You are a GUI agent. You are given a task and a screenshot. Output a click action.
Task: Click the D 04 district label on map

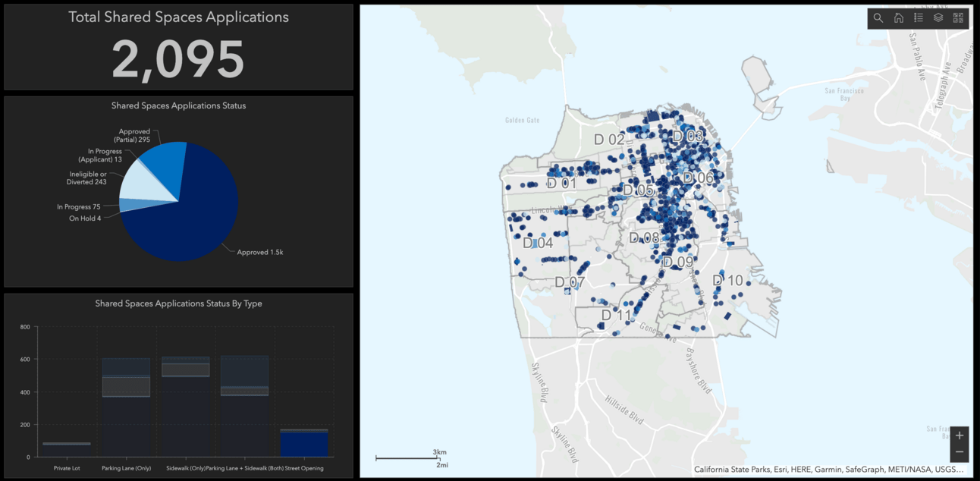pos(538,243)
